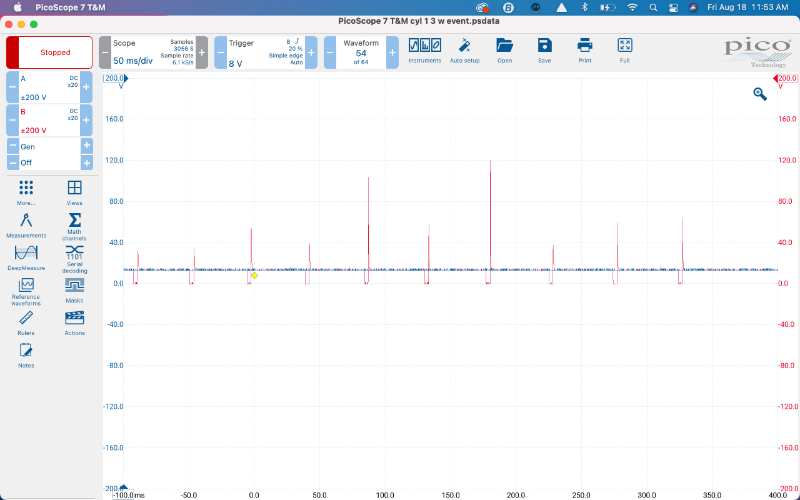The image size is (800, 500).
Task: Increase the Scope timebase with plus
Action: [202, 52]
